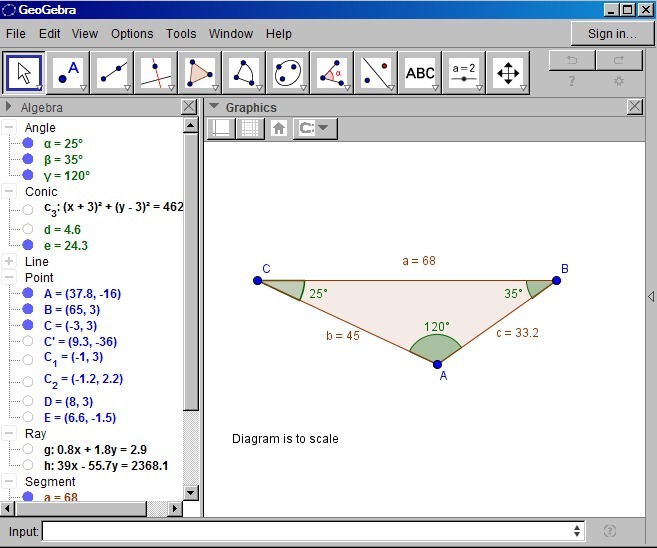This screenshot has height=548, width=657.
Task: Collapse the Conic group in Algebra
Action: [x=9, y=191]
